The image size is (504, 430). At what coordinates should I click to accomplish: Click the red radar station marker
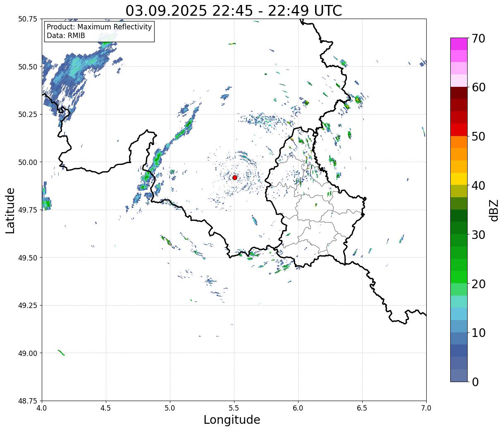point(234,177)
